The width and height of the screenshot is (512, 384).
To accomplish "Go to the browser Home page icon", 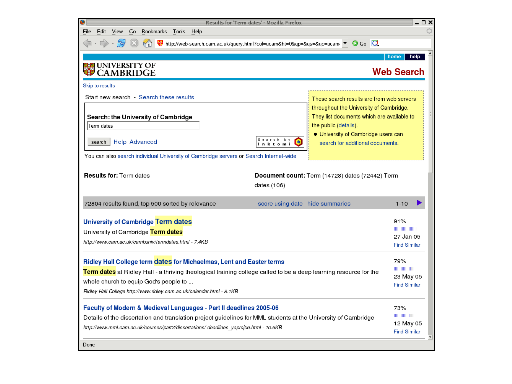I will [147, 43].
